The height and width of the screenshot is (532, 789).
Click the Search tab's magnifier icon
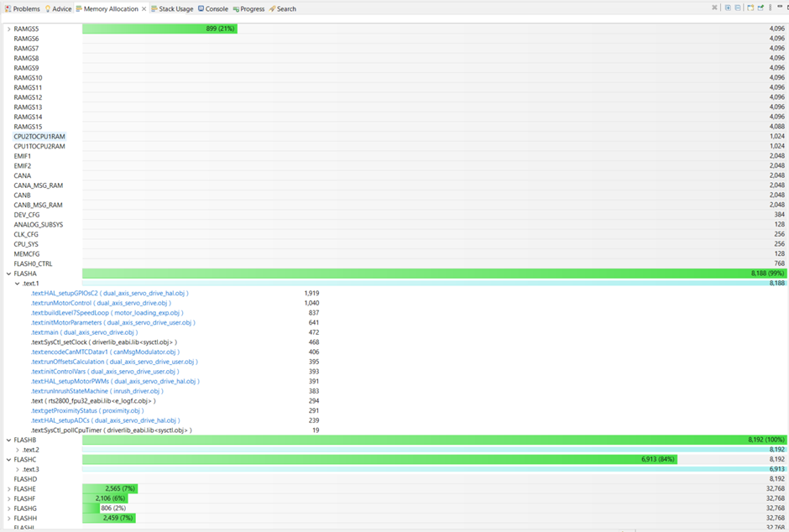tap(270, 8)
